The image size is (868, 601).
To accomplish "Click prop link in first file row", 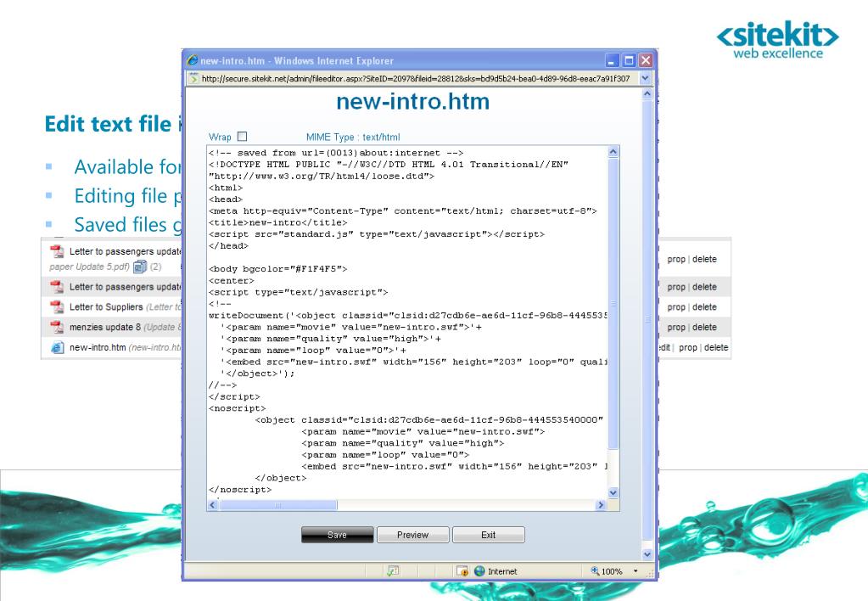I will click(676, 259).
